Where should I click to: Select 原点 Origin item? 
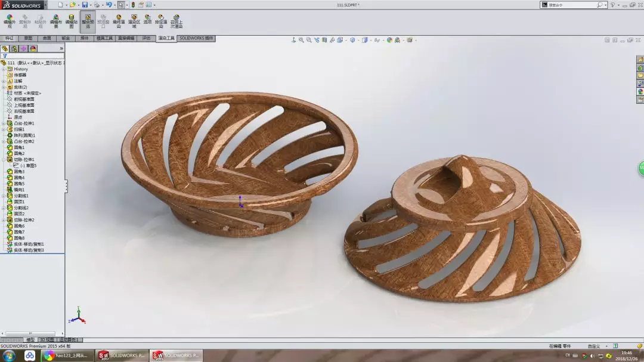(14, 117)
